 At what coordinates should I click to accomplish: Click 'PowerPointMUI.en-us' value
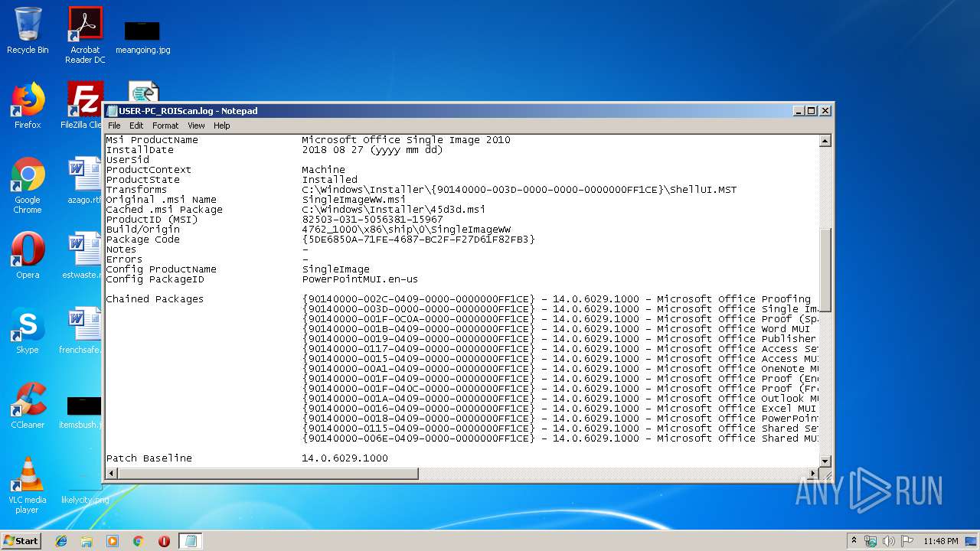[360, 279]
